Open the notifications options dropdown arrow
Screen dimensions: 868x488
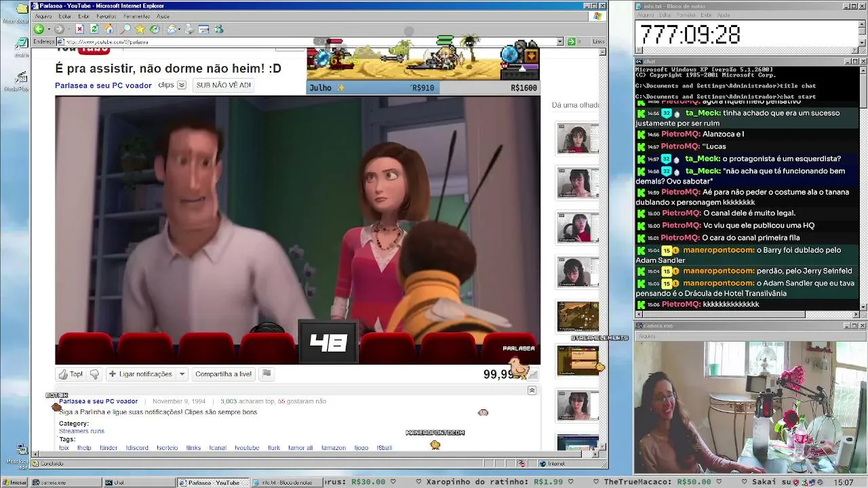point(182,374)
